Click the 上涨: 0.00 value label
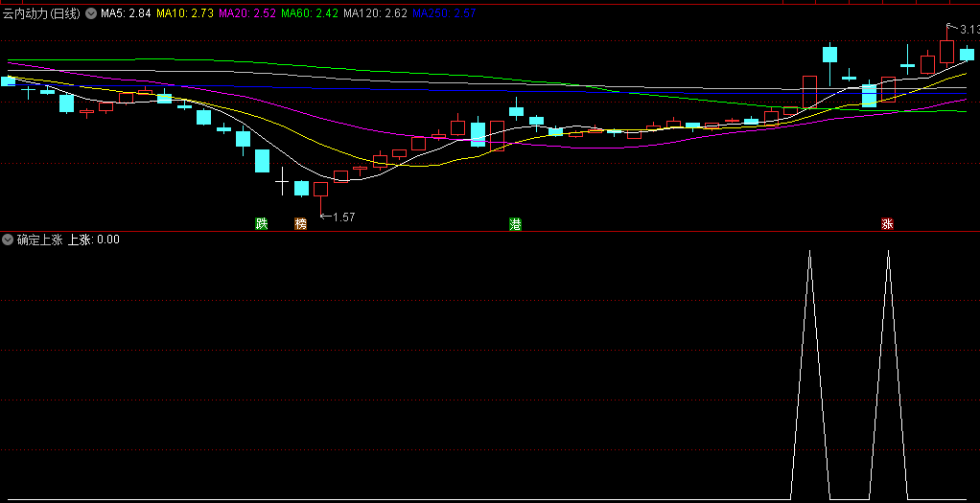980x503 pixels. [x=94, y=240]
